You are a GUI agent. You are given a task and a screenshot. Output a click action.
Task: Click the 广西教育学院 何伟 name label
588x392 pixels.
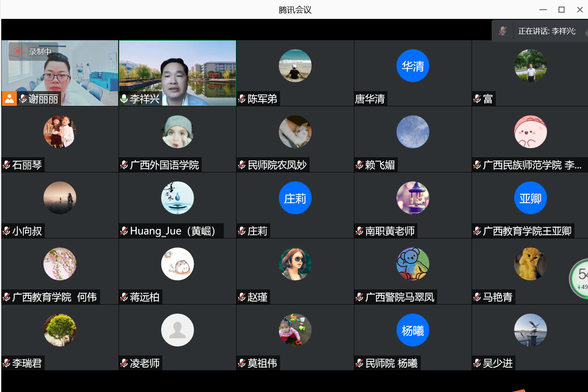click(x=55, y=297)
